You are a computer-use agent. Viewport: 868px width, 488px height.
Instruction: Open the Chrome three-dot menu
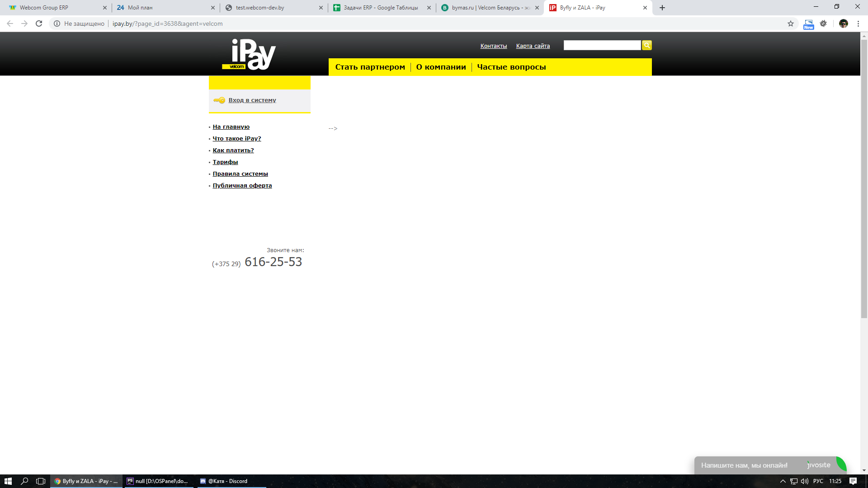[x=858, y=23]
